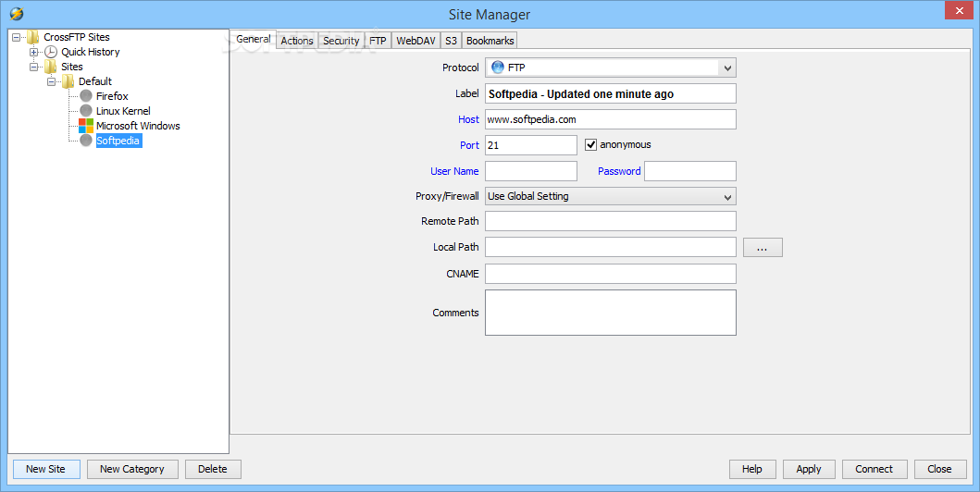Viewport: 980px width, 492px height.
Task: Collapse the CrossFTP Sites root node
Action: coord(17,38)
